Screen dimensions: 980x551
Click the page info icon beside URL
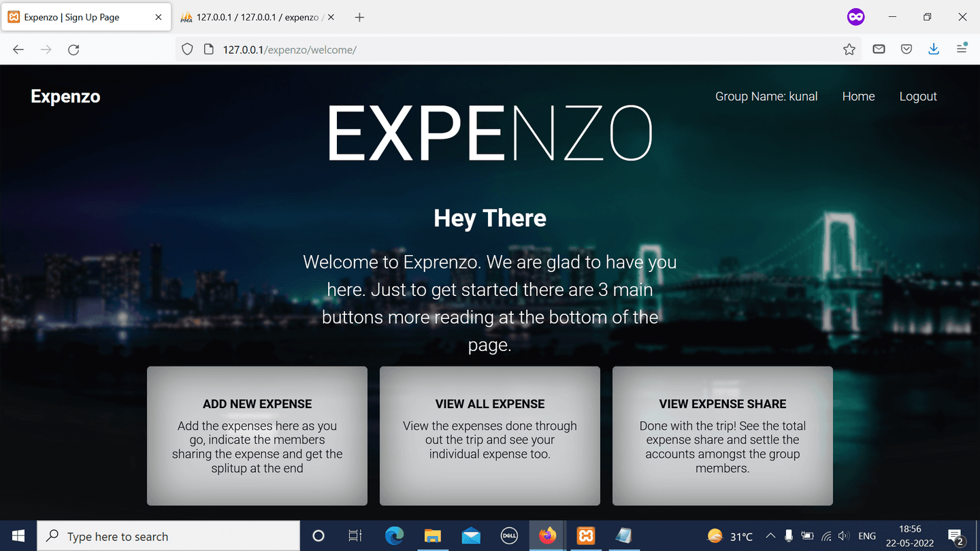pos(209,50)
